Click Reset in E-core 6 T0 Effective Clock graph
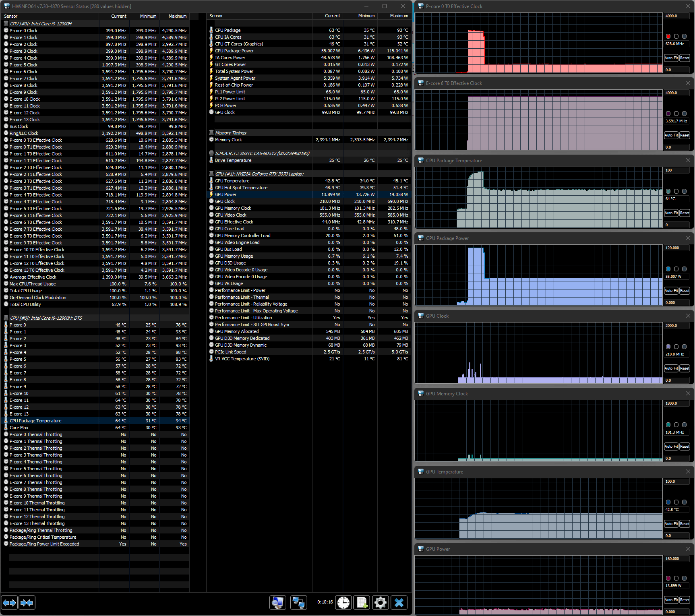The image size is (695, 616). coord(685,135)
